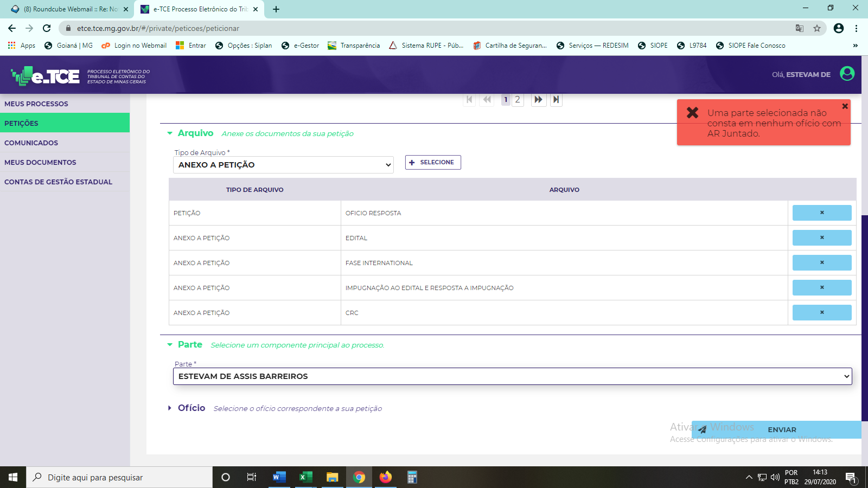
Task: Click the SELECIONE file button
Action: pyautogui.click(x=432, y=163)
